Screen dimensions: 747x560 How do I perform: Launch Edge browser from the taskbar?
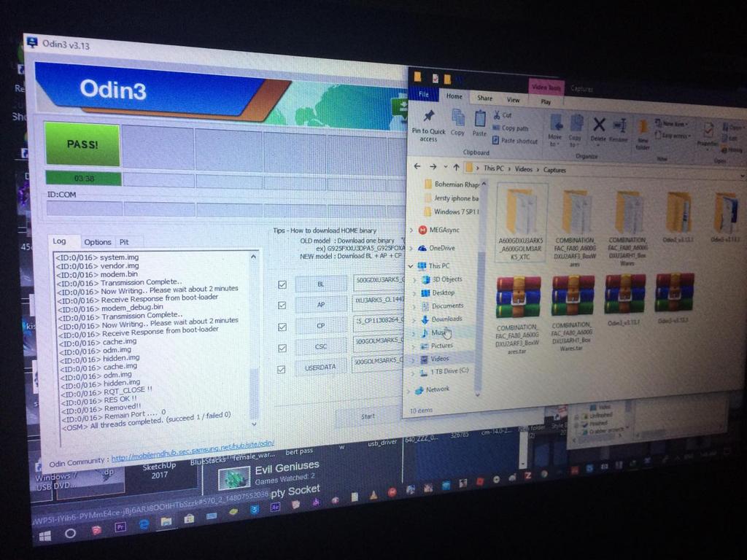144,524
